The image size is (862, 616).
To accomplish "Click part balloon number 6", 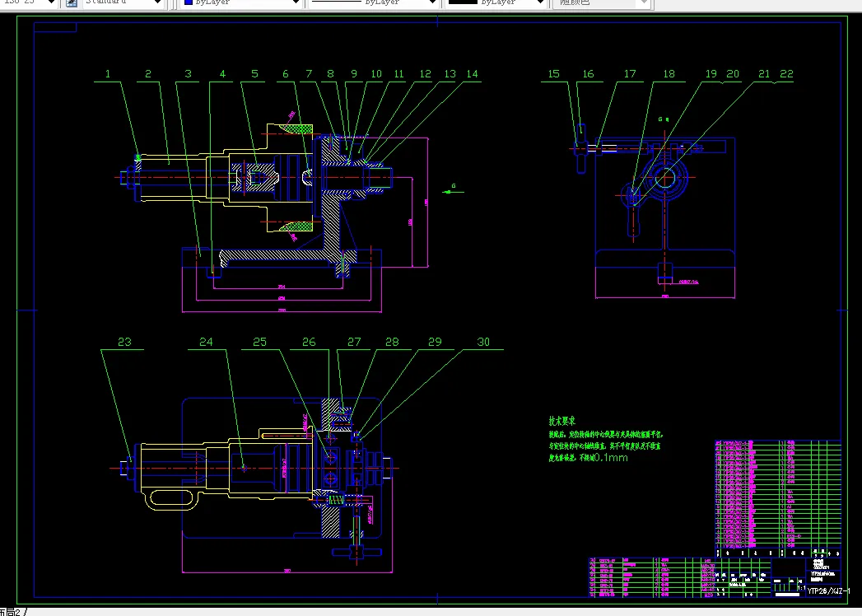I will (x=286, y=73).
